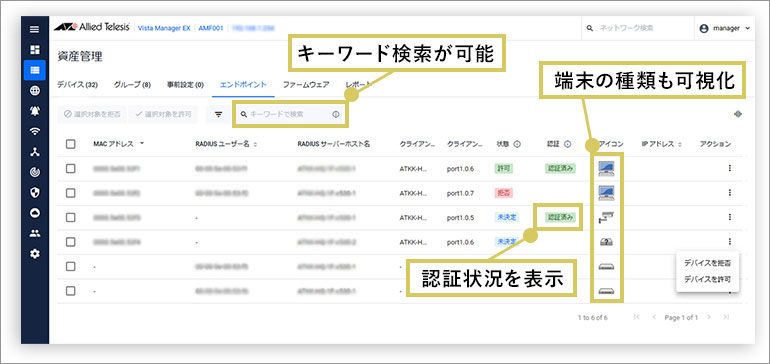Open the globe network map sidebar icon
This screenshot has height=364, width=770.
tap(35, 90)
